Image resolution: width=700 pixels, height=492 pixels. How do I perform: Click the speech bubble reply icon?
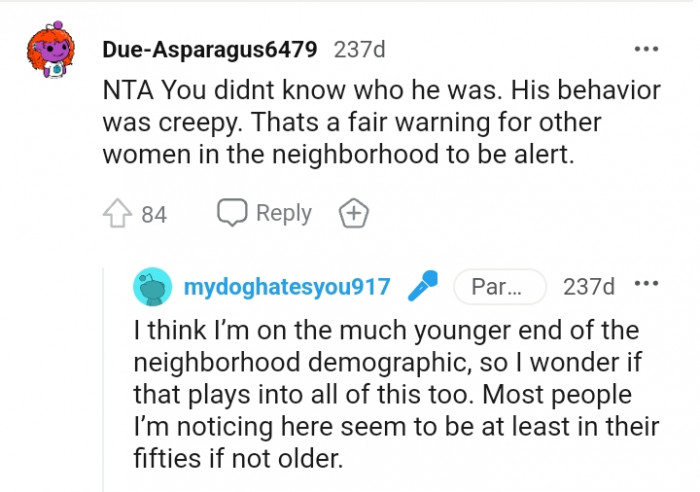coord(233,213)
